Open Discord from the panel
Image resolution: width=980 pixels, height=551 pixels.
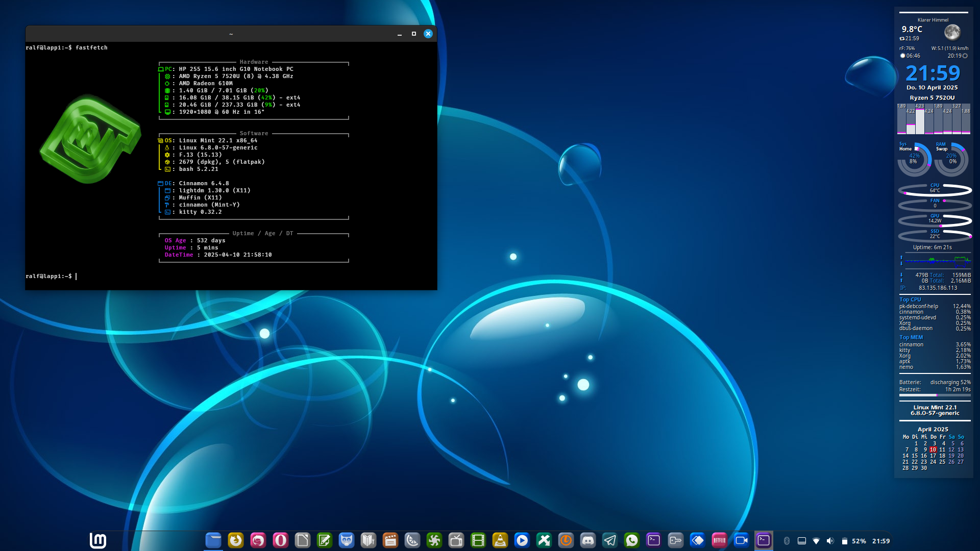pyautogui.click(x=588, y=540)
